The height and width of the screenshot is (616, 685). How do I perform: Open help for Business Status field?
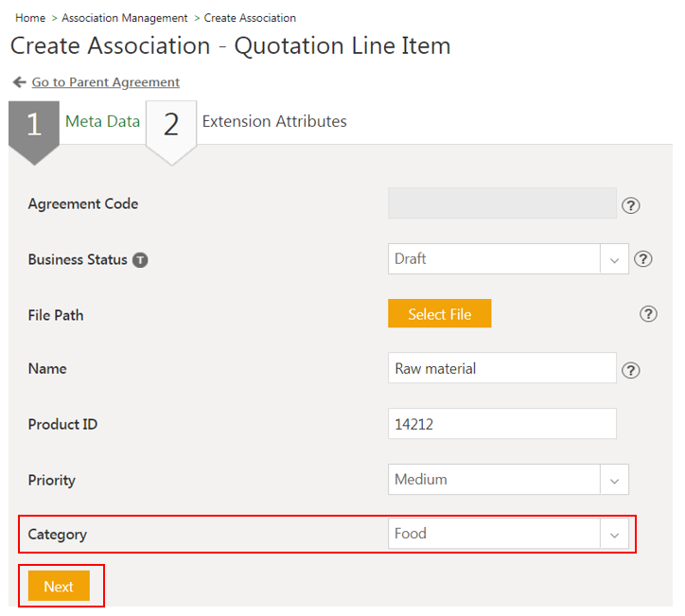point(643,259)
